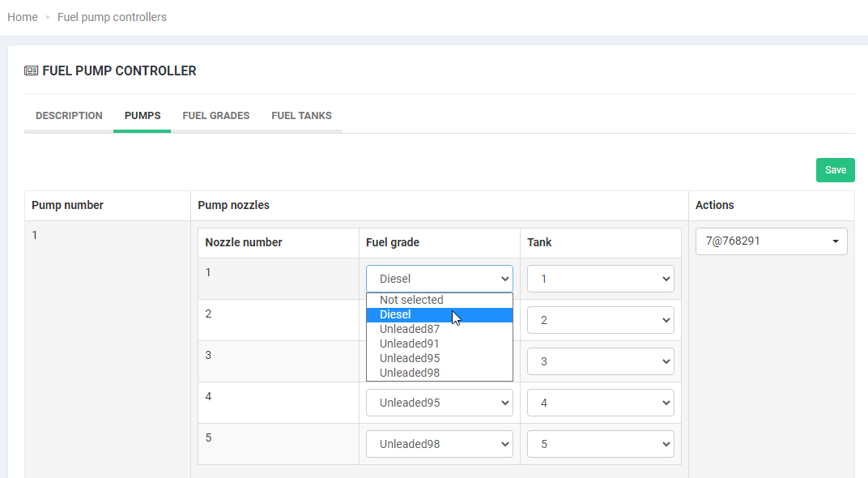Image resolution: width=868 pixels, height=478 pixels.
Task: Open Tank dropdown for nozzle 5
Action: tap(600, 444)
